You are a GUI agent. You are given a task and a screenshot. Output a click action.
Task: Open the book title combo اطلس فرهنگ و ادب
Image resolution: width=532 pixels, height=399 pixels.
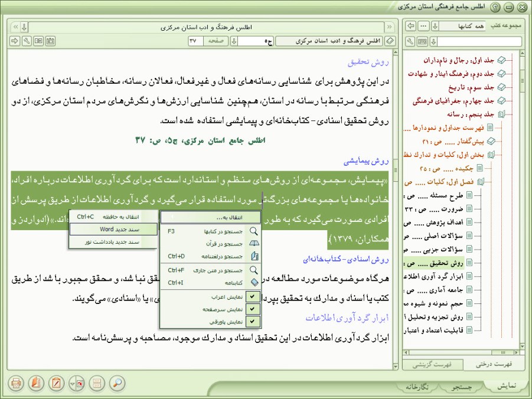click(329, 41)
